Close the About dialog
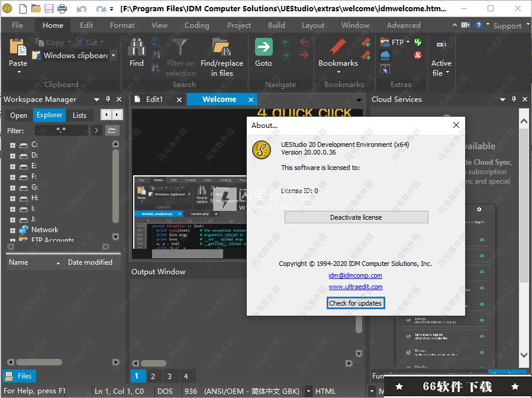532x398 pixels. click(456, 125)
